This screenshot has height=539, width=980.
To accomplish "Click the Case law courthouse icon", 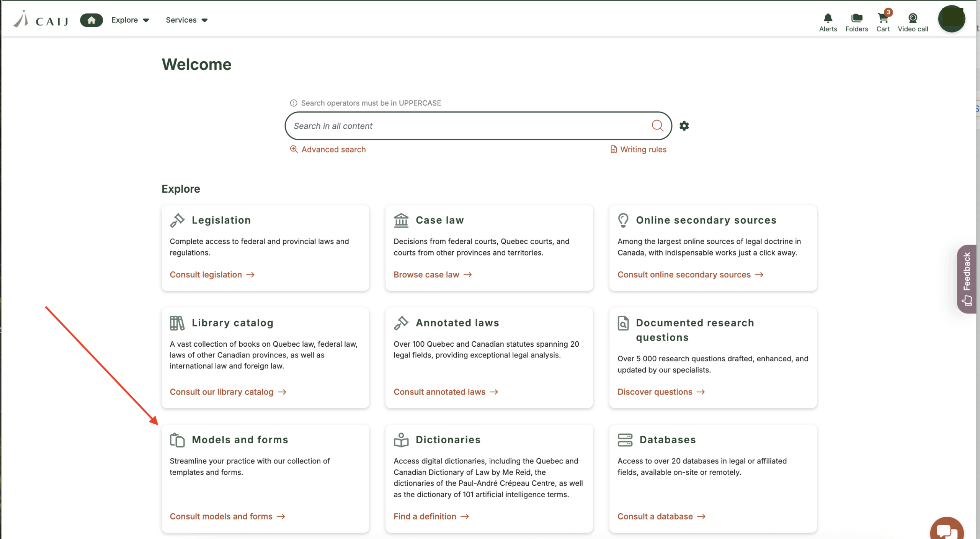I will (x=401, y=220).
